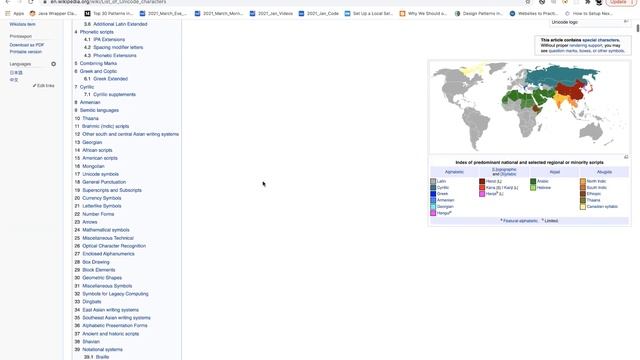Click Printable version link
Viewport: 640px width, 360px height.
click(x=26, y=52)
